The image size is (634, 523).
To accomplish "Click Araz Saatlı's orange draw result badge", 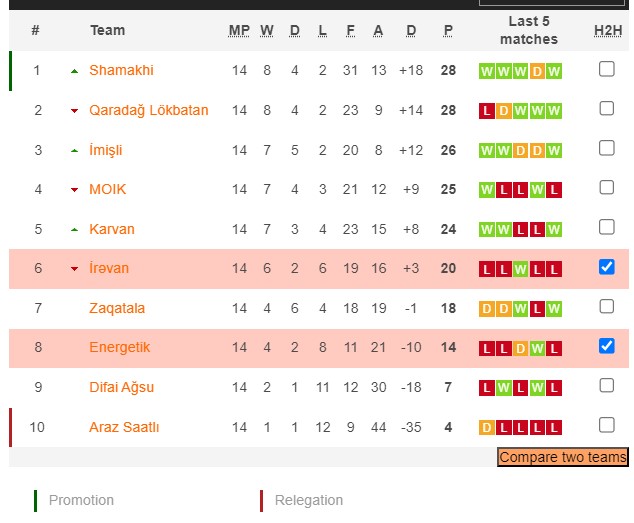I will (x=487, y=428).
